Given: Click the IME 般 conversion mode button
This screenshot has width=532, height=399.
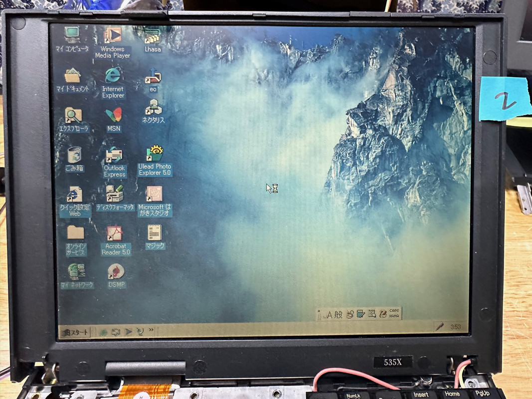Looking at the screenshot, I should coord(338,315).
